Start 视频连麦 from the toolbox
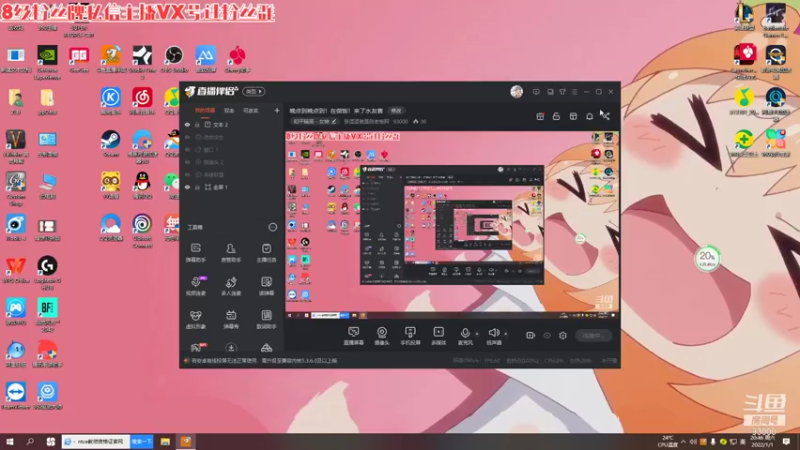The width and height of the screenshot is (800, 450). click(195, 286)
